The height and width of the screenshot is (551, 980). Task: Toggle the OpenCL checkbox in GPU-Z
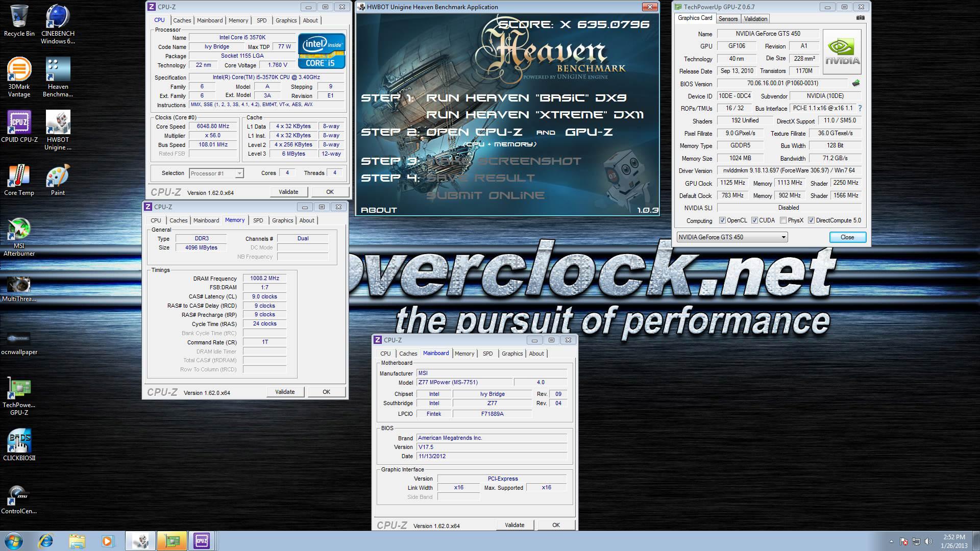point(722,220)
